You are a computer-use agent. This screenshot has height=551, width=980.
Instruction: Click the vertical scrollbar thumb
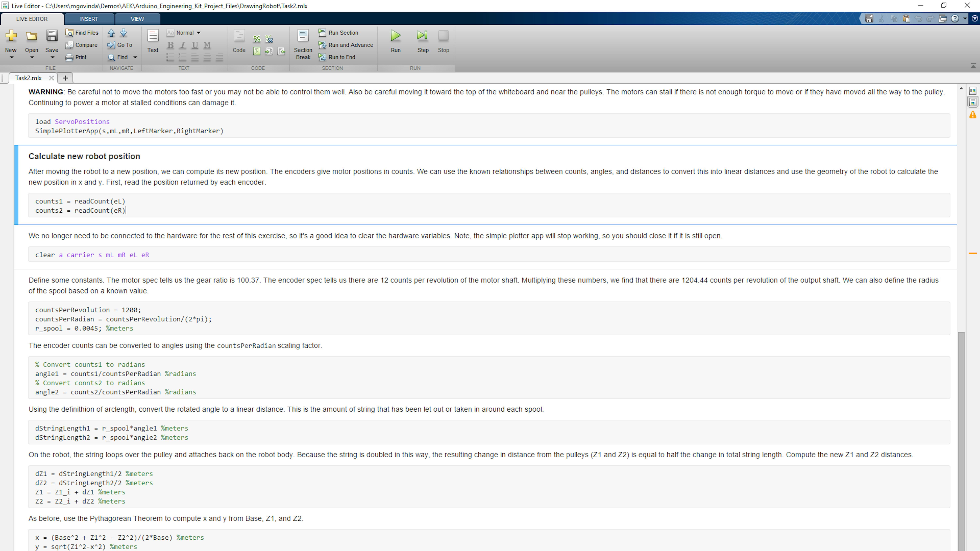tap(961, 441)
